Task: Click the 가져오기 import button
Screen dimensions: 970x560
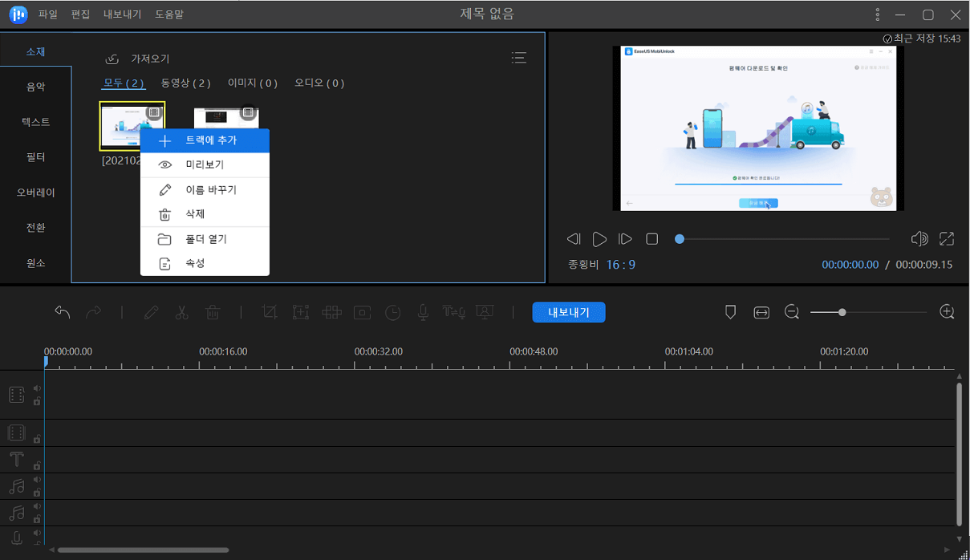Action: (137, 59)
